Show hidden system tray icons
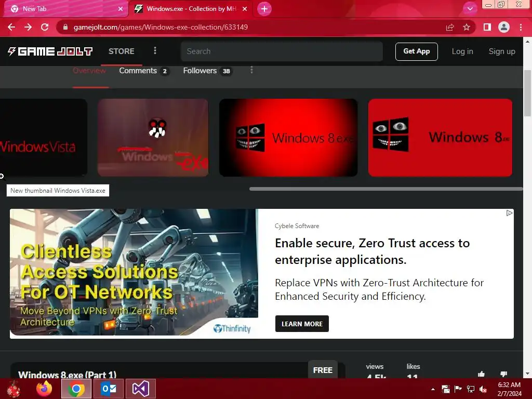 [433, 389]
